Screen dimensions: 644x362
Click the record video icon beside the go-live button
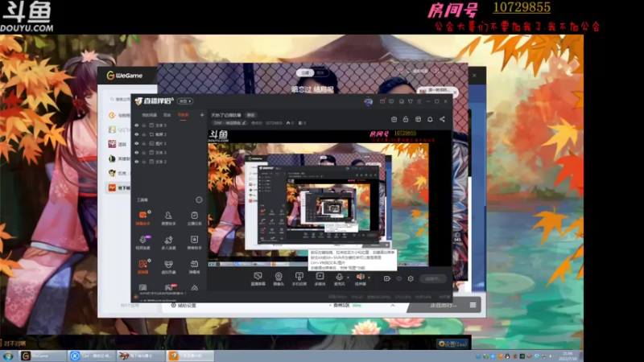click(387, 278)
